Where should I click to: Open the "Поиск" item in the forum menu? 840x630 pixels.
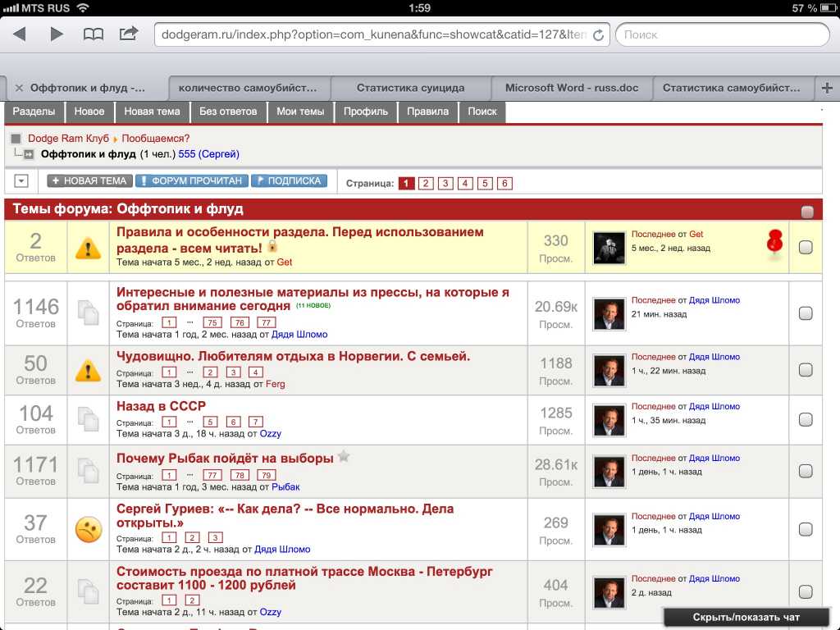pos(482,112)
